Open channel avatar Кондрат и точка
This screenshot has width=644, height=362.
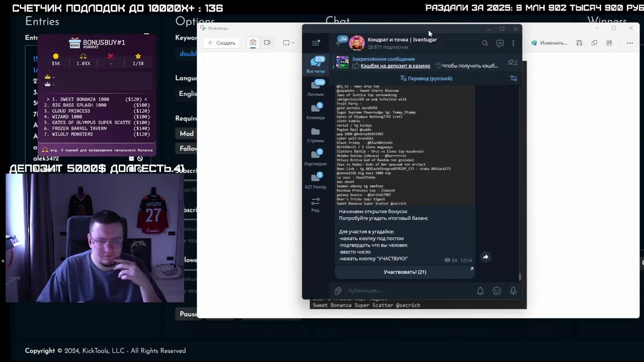[x=357, y=43]
